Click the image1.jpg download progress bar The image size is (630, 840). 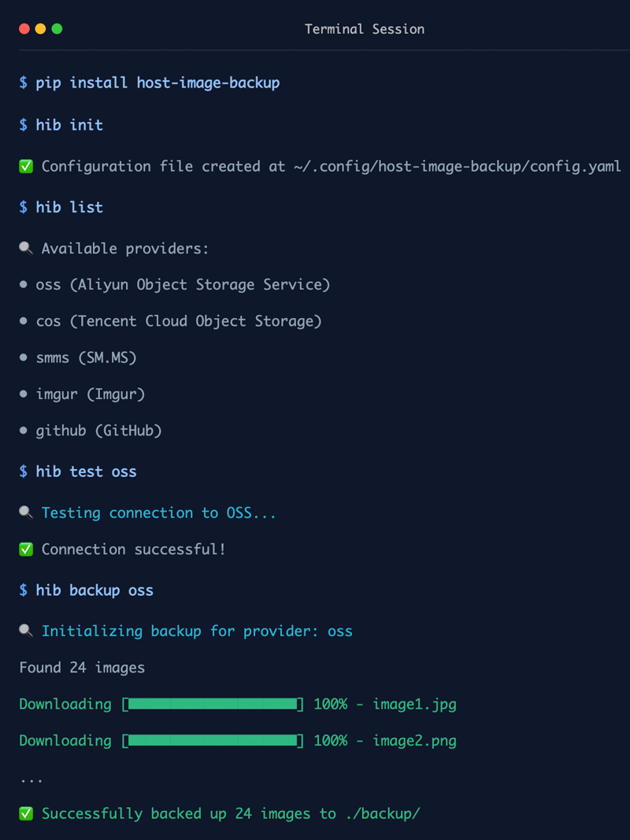213,704
